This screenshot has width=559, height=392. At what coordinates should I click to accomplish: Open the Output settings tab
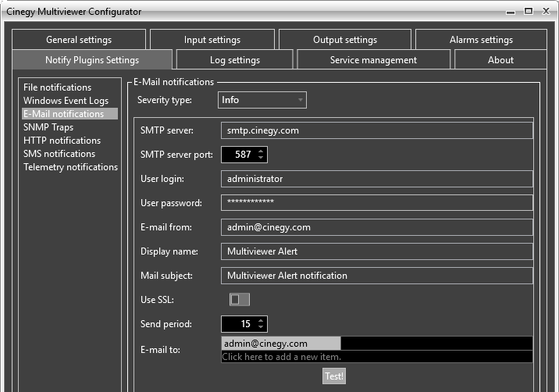tap(345, 40)
